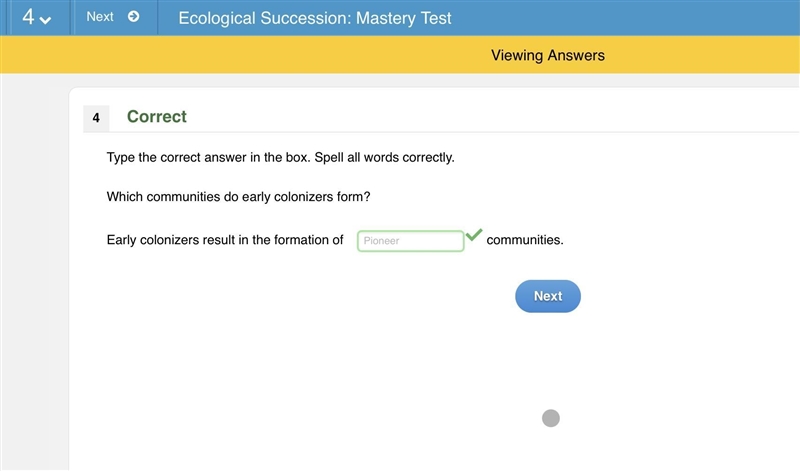This screenshot has width=800, height=471.
Task: Click the 'Early colonizers result in the formation' sentence
Action: [x=224, y=240]
